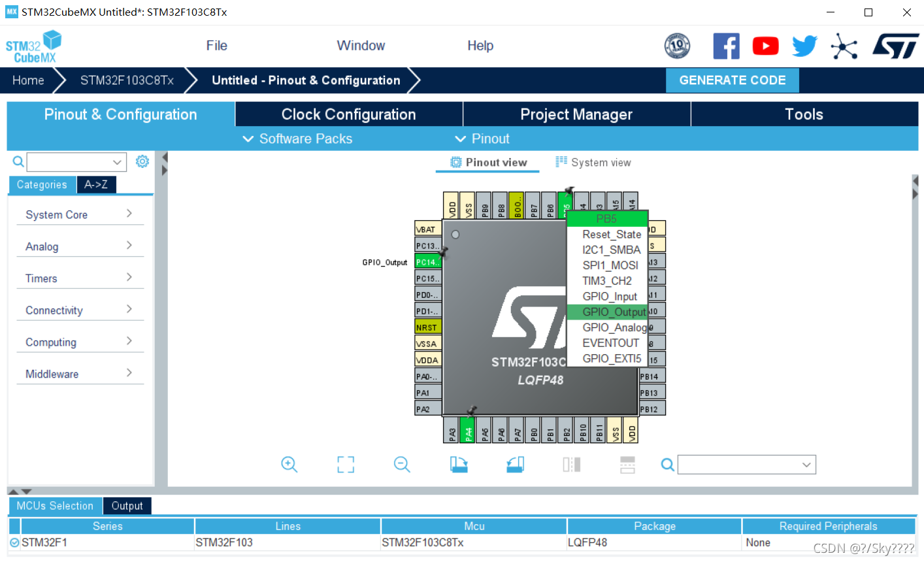This screenshot has height=562, width=924.
Task: Click the zoom in magnifier icon
Action: point(289,465)
